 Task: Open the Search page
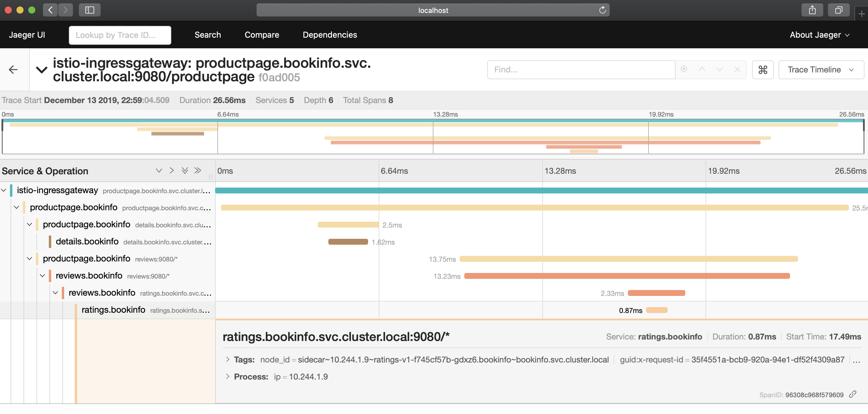click(x=207, y=35)
